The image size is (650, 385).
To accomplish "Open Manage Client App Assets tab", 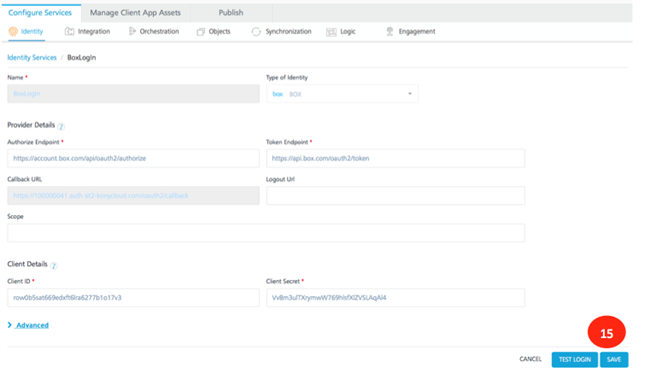I will click(x=136, y=13).
